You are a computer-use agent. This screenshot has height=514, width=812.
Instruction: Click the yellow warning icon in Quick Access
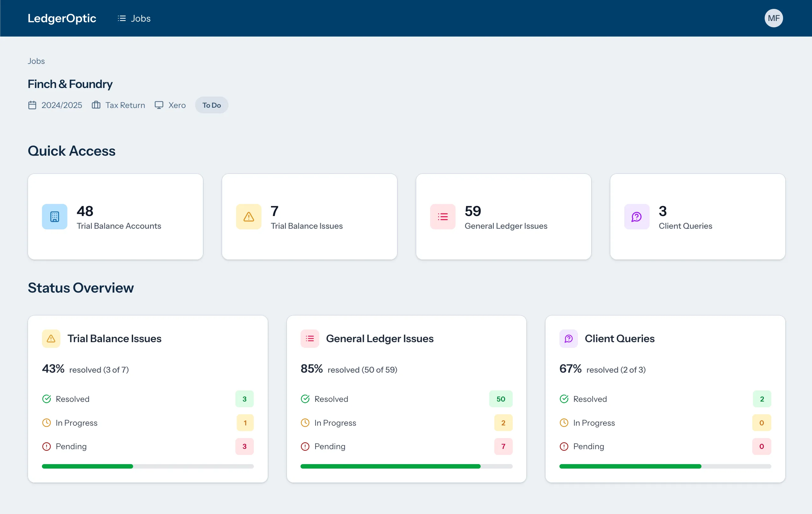click(248, 217)
